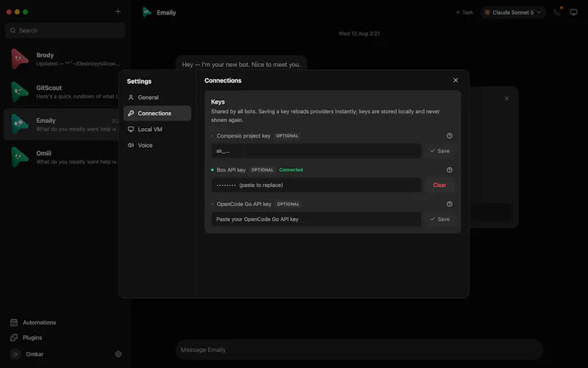This screenshot has width=588, height=368.
Task: Click the 'Hey — I'm your new bot' message
Action: click(241, 65)
